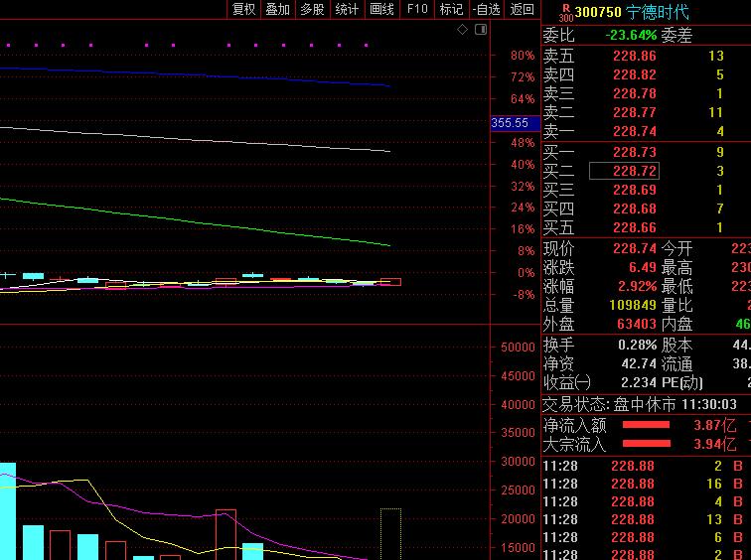The image size is (751, 560).
Task: Click the R300 badge beside stock code
Action: click(566, 13)
